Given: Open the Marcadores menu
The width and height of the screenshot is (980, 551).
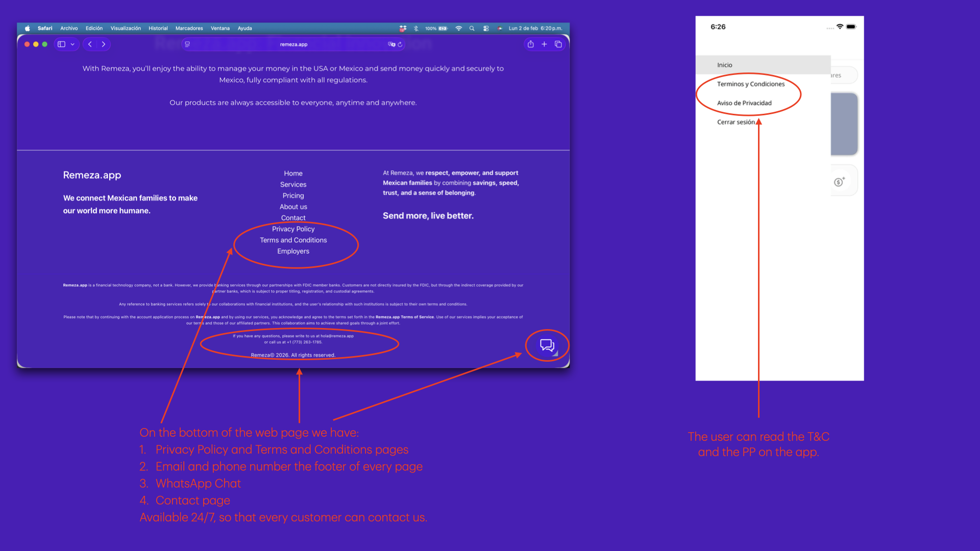Looking at the screenshot, I should (189, 29).
